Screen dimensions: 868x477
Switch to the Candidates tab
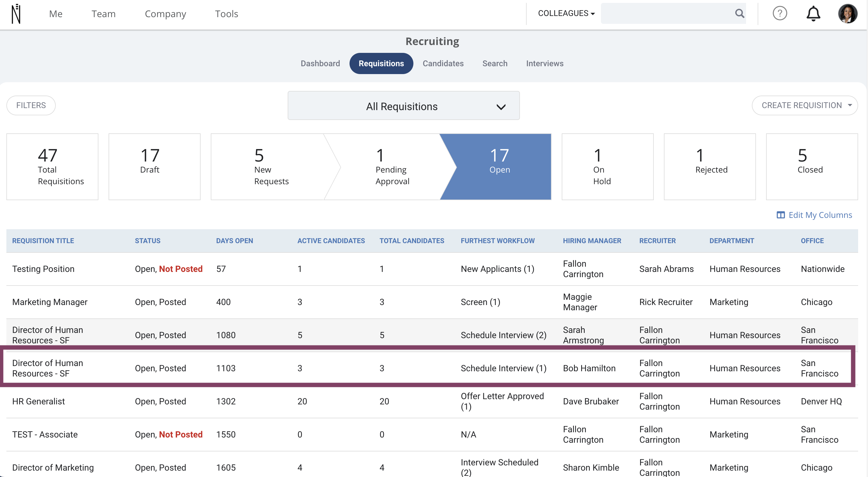[443, 63]
